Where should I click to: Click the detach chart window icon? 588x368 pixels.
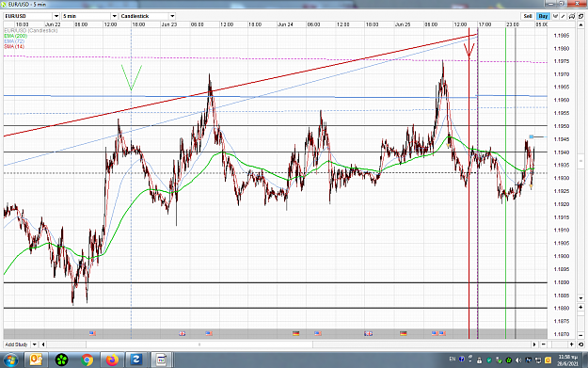pos(580,16)
